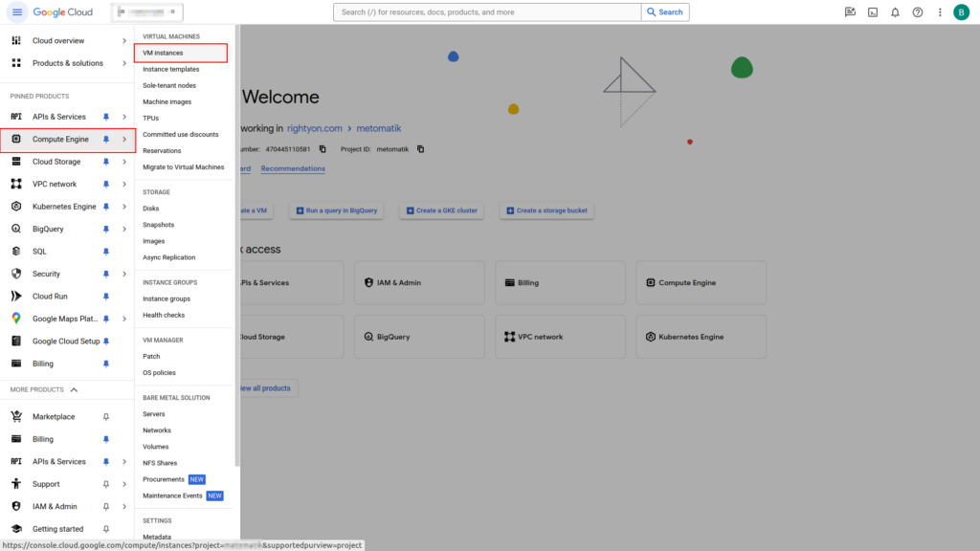The width and height of the screenshot is (980, 551).
Task: Collapse the MORE PRODUCTS section
Action: coord(74,390)
